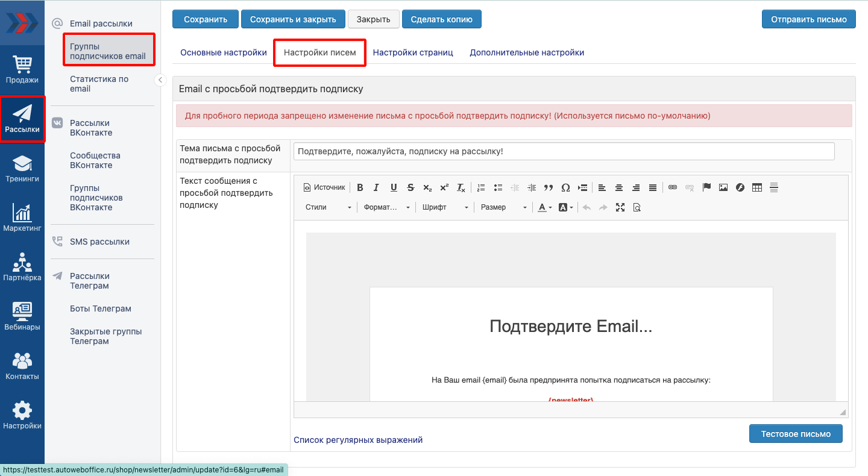Expand the Шрифт font dropdown
868x476 pixels.
[x=445, y=207]
